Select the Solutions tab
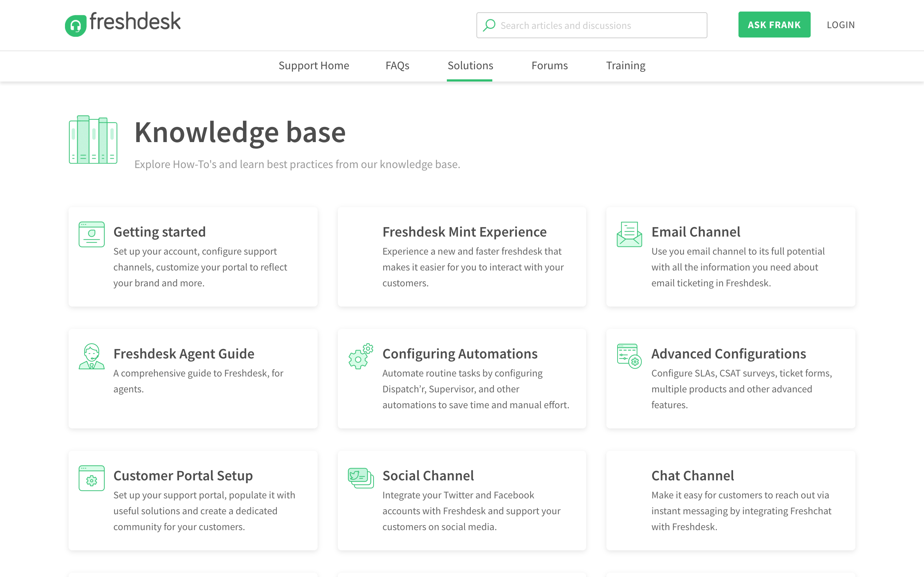This screenshot has height=577, width=924. point(470,66)
